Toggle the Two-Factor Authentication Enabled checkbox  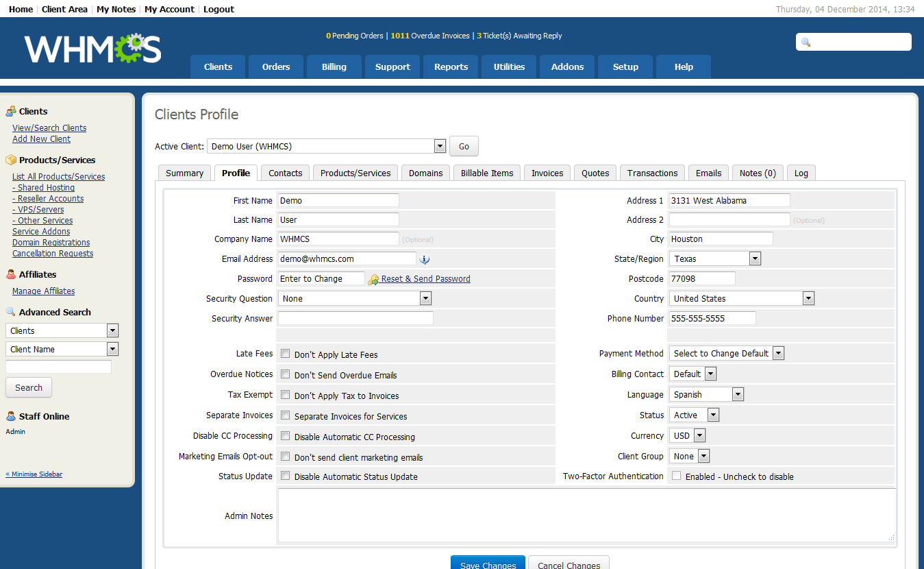coord(677,476)
